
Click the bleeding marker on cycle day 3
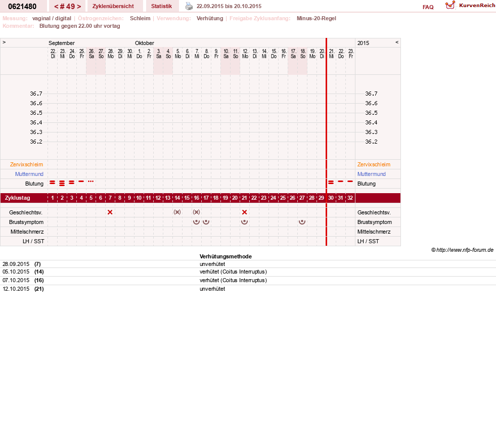pyautogui.click(x=71, y=183)
